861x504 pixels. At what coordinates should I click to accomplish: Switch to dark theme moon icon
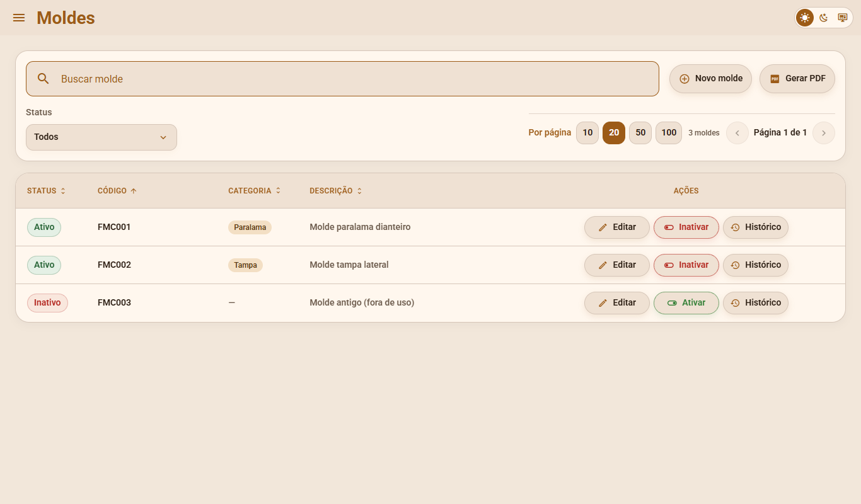[824, 18]
